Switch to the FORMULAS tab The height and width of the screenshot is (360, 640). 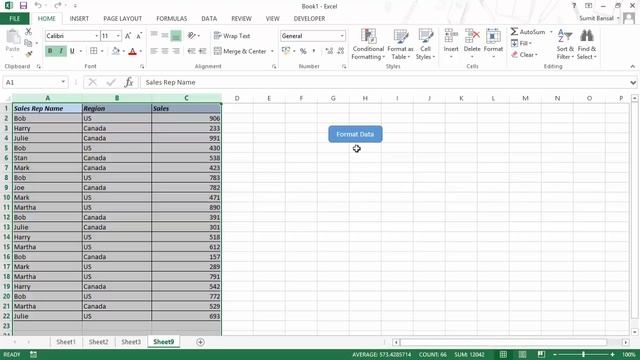(x=171, y=18)
